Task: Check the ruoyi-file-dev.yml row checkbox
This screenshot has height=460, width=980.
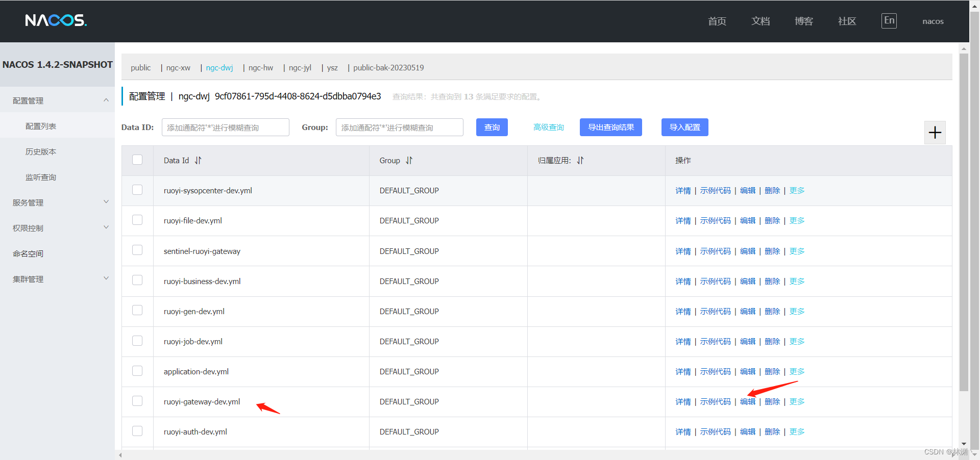Action: pos(137,220)
